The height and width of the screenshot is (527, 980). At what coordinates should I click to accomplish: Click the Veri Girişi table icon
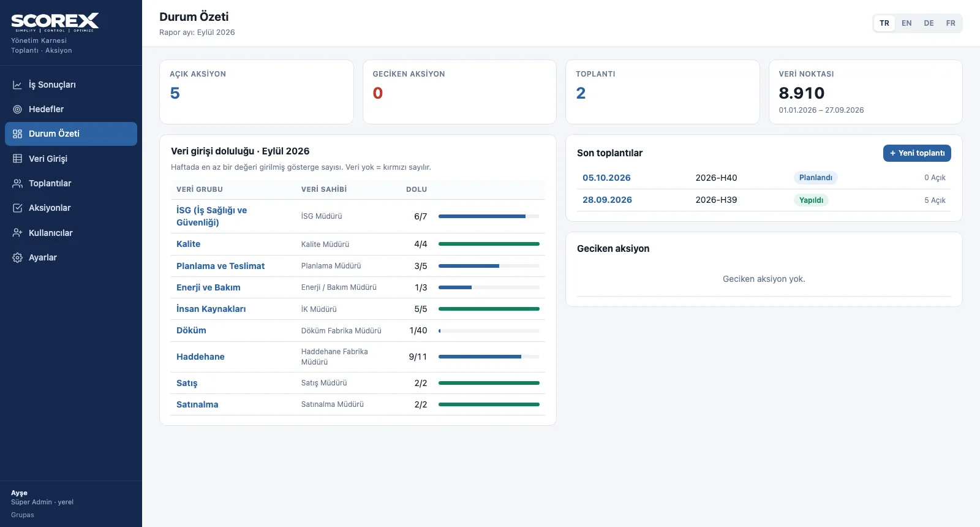(18, 159)
